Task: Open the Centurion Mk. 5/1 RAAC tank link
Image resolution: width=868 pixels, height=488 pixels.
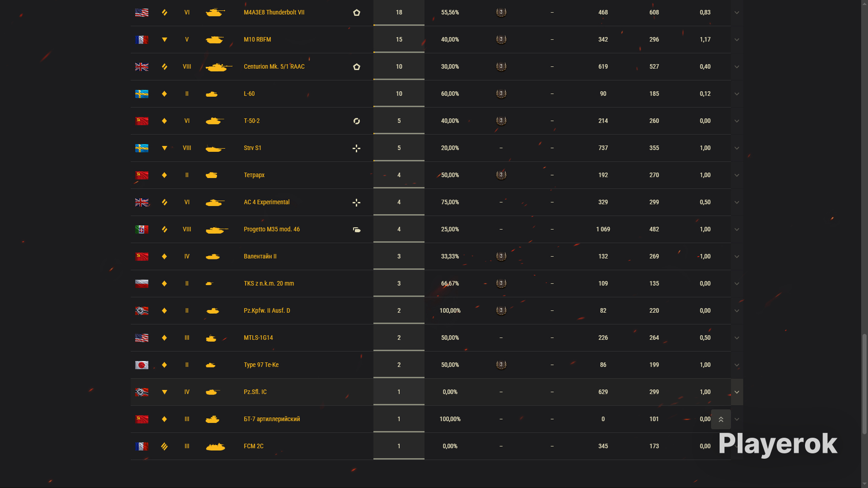Action: (x=274, y=66)
